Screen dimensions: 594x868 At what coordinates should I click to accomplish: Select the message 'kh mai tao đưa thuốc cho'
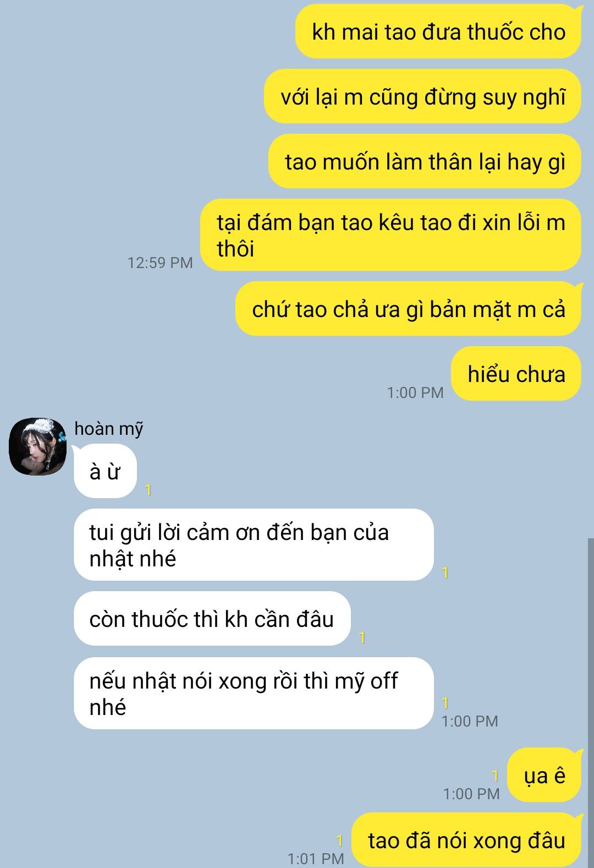[x=438, y=32]
